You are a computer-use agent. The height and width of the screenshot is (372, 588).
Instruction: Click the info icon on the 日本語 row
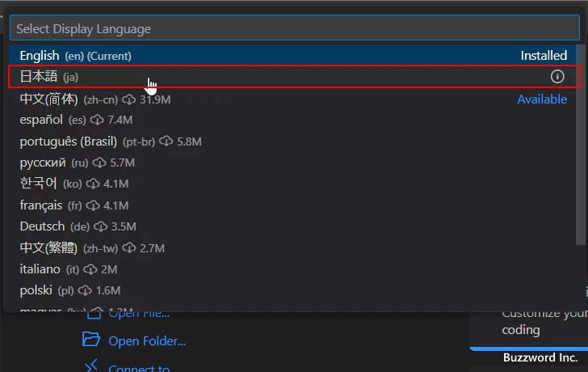click(556, 77)
